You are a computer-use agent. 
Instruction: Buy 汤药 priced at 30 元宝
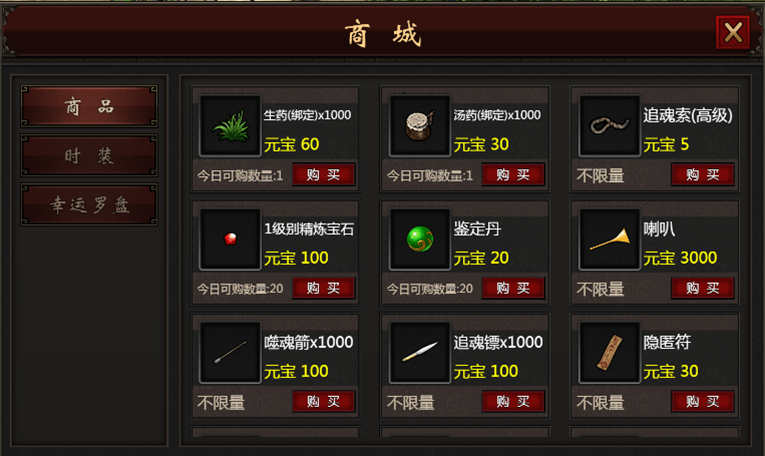(x=513, y=175)
